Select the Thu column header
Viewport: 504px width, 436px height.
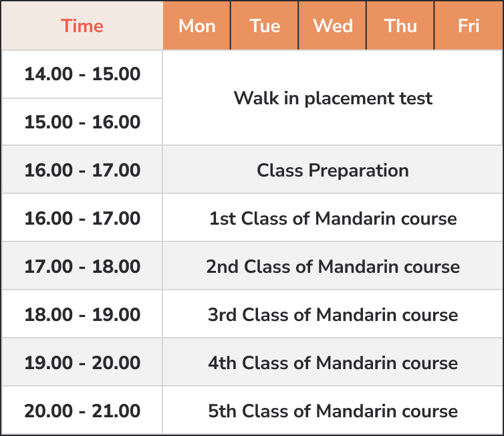click(x=400, y=25)
